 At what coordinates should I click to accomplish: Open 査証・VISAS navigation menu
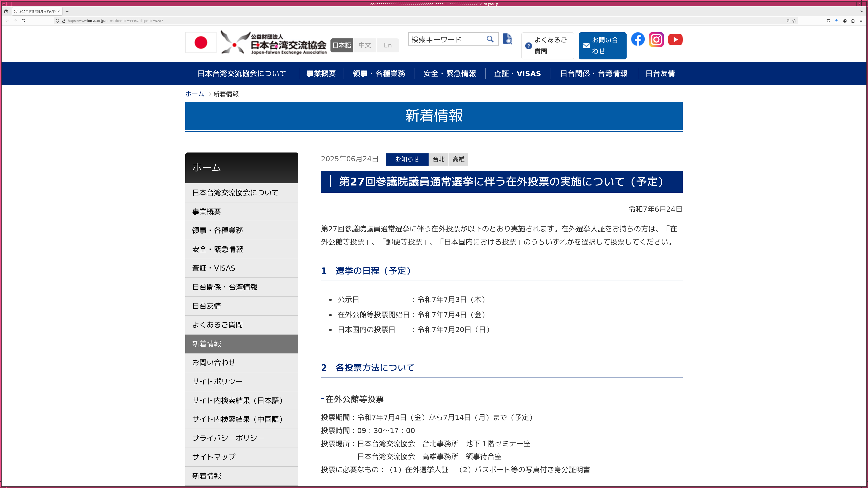tap(517, 73)
